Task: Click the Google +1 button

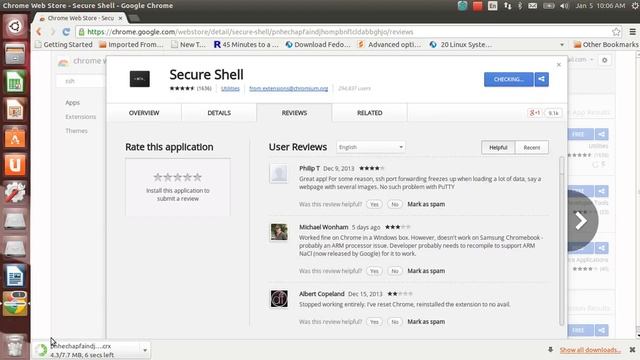Action: pos(535,113)
